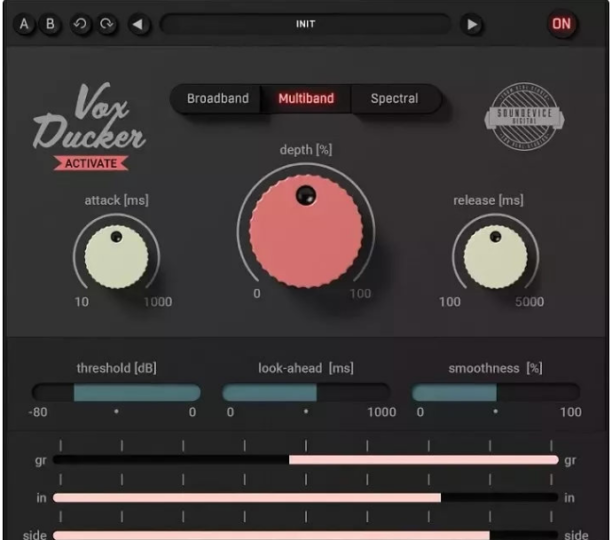Click the smoothness percent slider
612x540 pixels.
(495, 393)
